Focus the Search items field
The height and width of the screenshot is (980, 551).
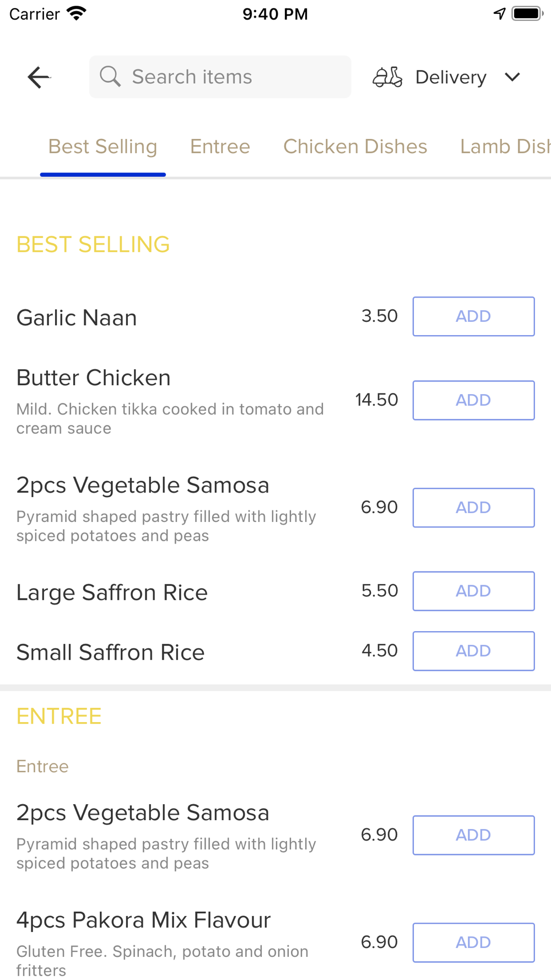[x=220, y=77]
